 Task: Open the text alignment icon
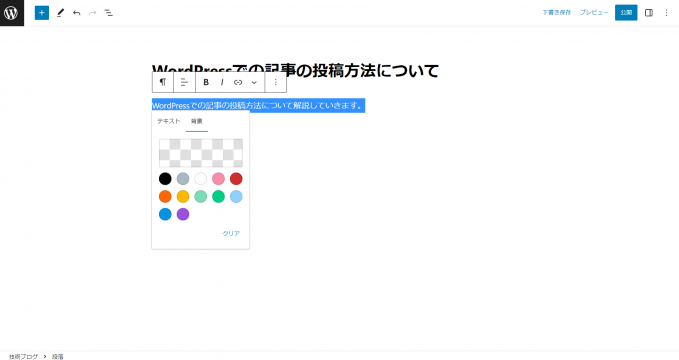(184, 82)
